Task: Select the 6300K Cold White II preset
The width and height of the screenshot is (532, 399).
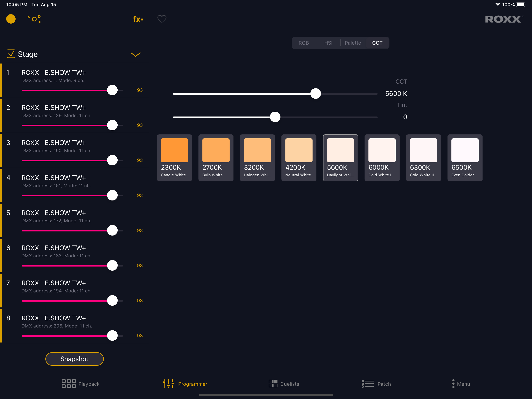Action: (423, 158)
